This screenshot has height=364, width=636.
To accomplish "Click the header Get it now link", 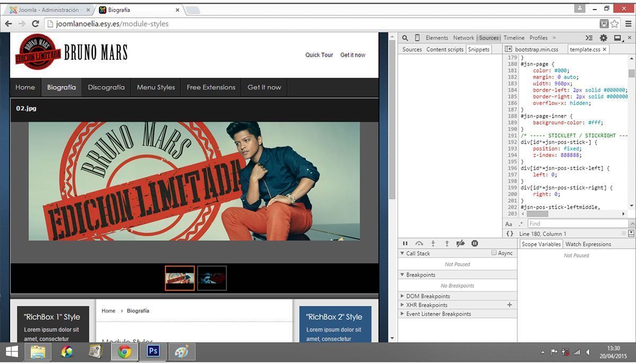I will 352,55.
